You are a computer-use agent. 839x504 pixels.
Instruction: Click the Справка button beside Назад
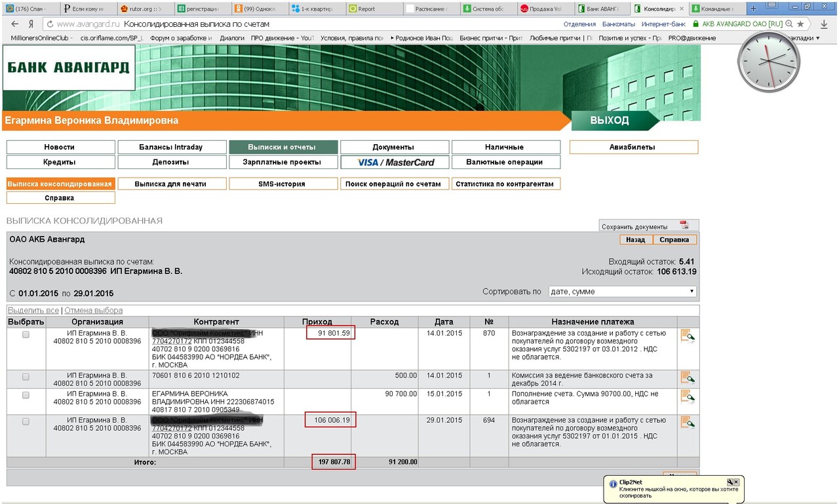[674, 240]
